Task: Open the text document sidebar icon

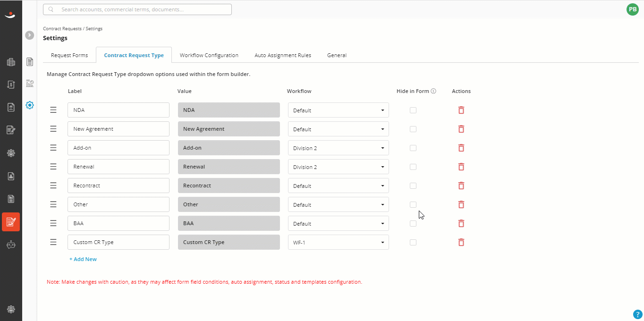Action: 11,199
